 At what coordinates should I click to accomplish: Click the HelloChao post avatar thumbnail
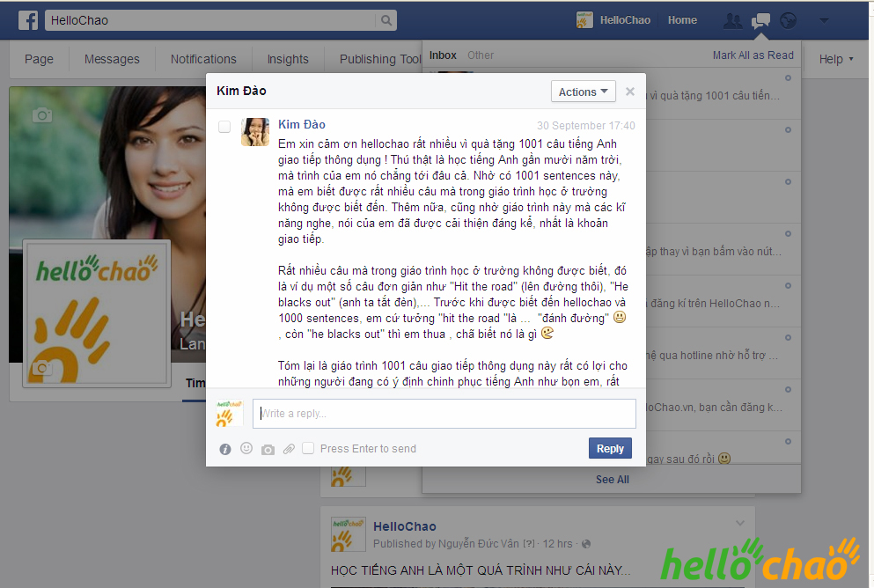(x=349, y=534)
